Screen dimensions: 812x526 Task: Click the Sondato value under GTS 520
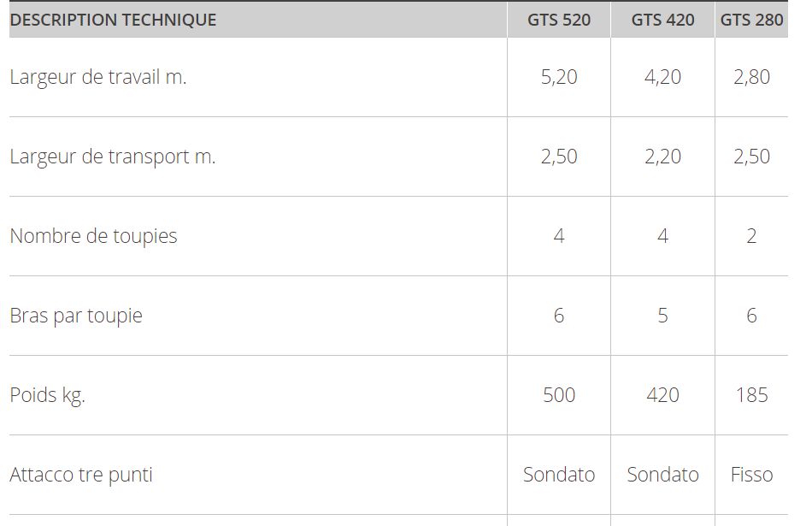coord(559,475)
